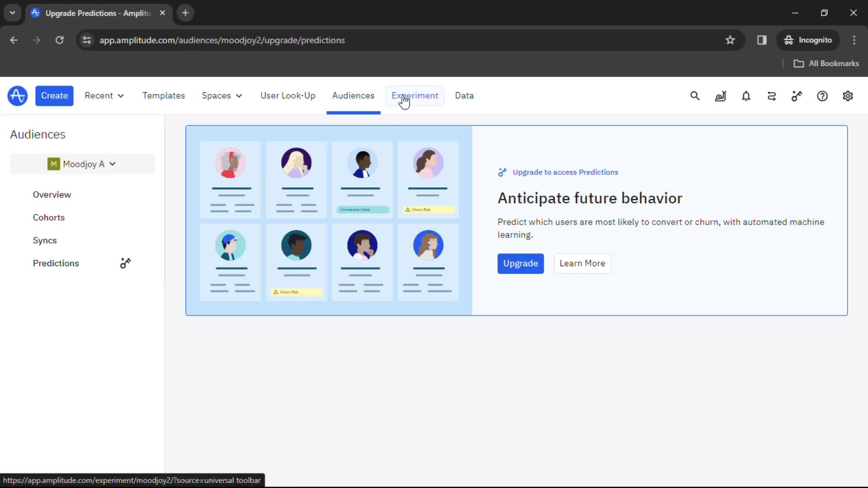Viewport: 868px width, 488px height.
Task: Switch to the Experiment tab
Action: [415, 96]
